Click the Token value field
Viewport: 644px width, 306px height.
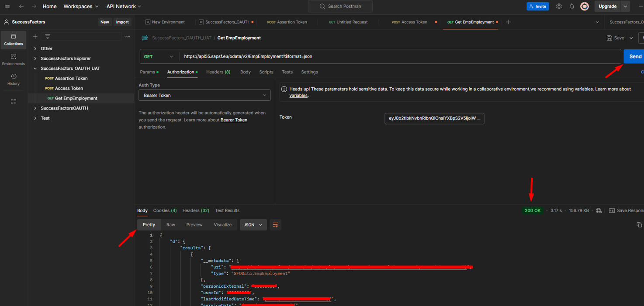(434, 118)
